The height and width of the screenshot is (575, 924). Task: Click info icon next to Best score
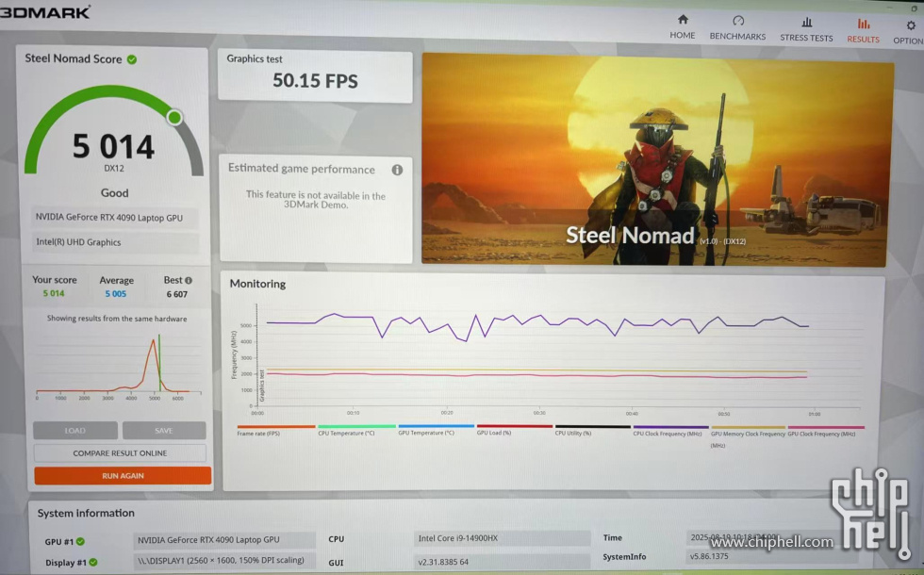coord(189,281)
